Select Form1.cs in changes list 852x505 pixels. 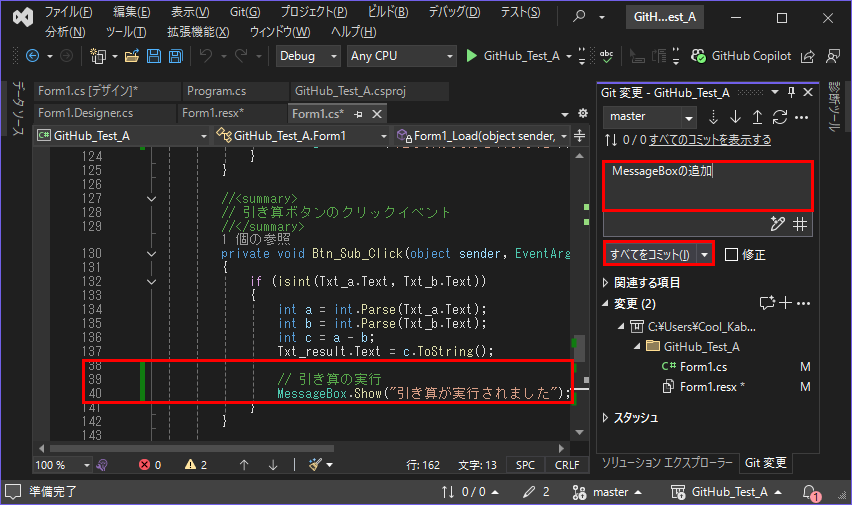click(703, 367)
